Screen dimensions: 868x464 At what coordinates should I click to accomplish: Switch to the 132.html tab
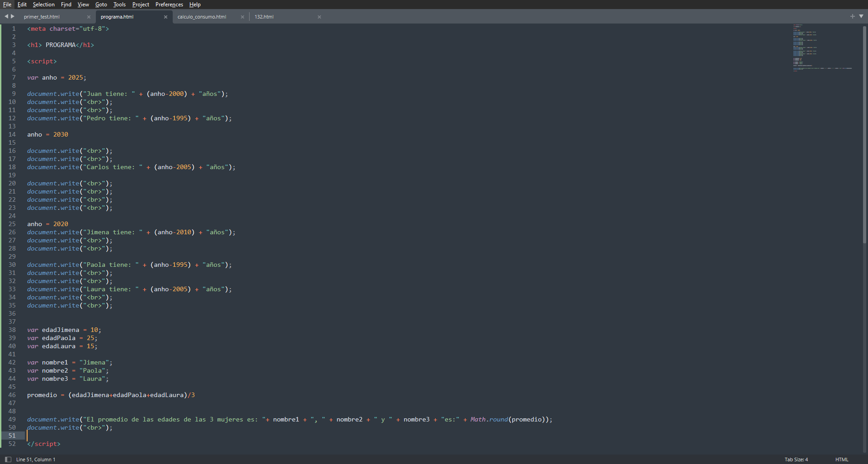[x=264, y=17]
